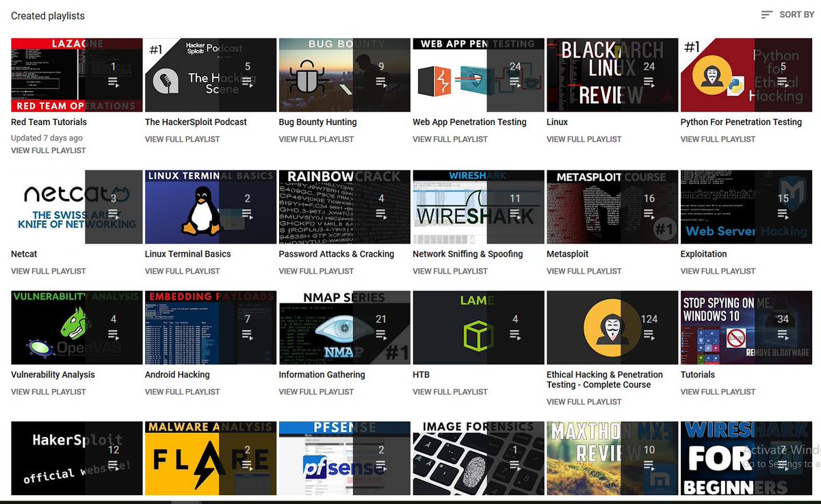The height and width of the screenshot is (504, 821).
Task: Click the playlist icon on Tutorials thumbnail
Action: 783,334
